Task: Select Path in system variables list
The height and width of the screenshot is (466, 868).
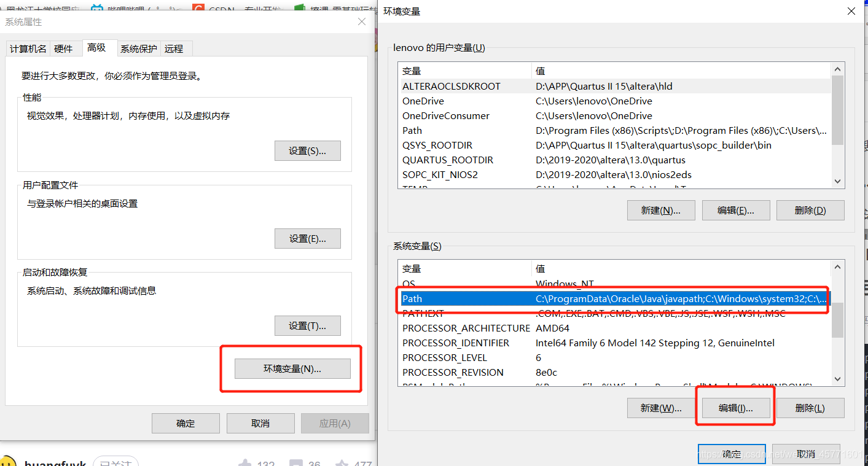Action: 614,299
